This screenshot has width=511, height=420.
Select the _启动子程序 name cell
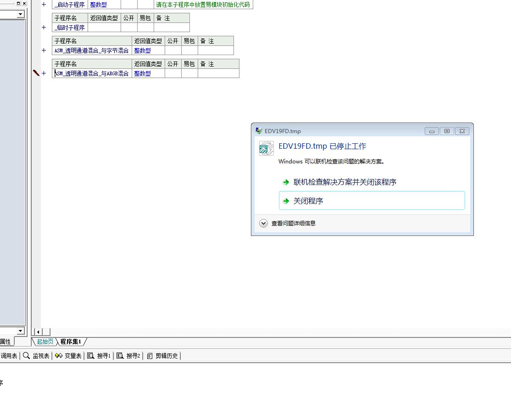coord(70,5)
